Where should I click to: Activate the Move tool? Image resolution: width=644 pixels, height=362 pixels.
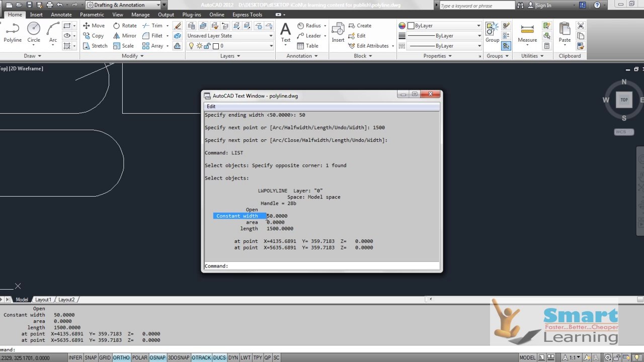(x=94, y=26)
